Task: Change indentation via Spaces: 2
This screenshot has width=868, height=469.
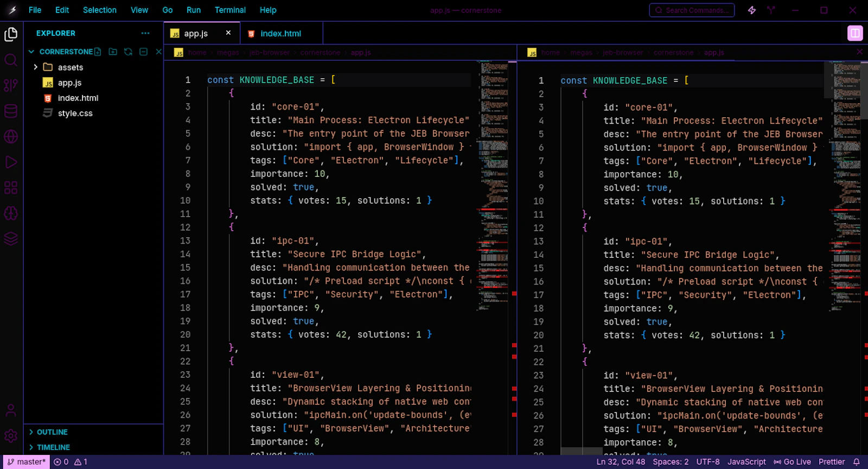Action: 671,462
